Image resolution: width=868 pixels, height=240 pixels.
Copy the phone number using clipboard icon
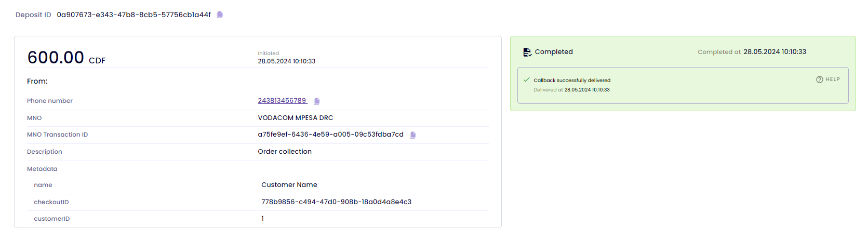tap(316, 101)
